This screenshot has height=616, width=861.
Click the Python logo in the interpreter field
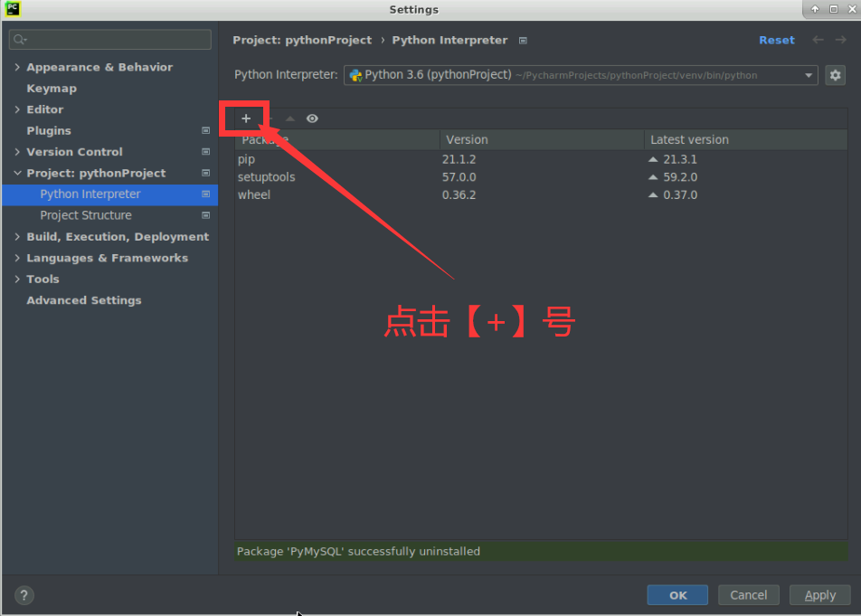pyautogui.click(x=355, y=75)
